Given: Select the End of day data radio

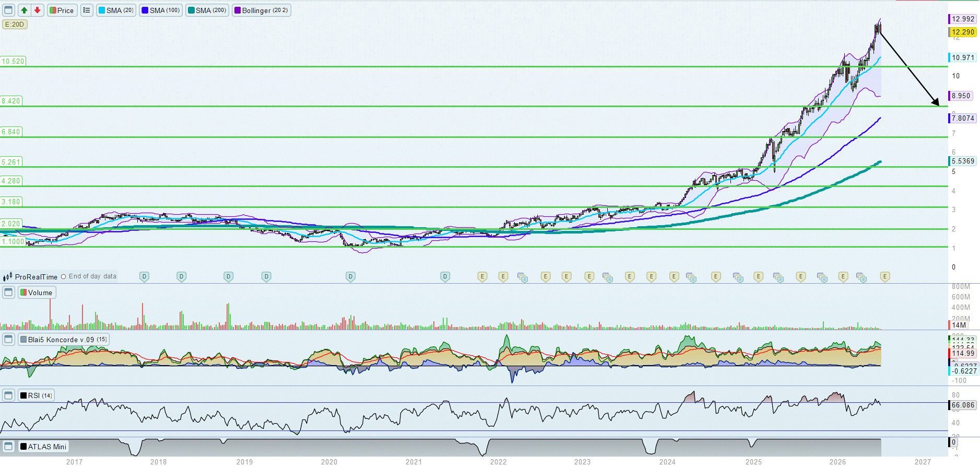Looking at the screenshot, I should (64, 277).
